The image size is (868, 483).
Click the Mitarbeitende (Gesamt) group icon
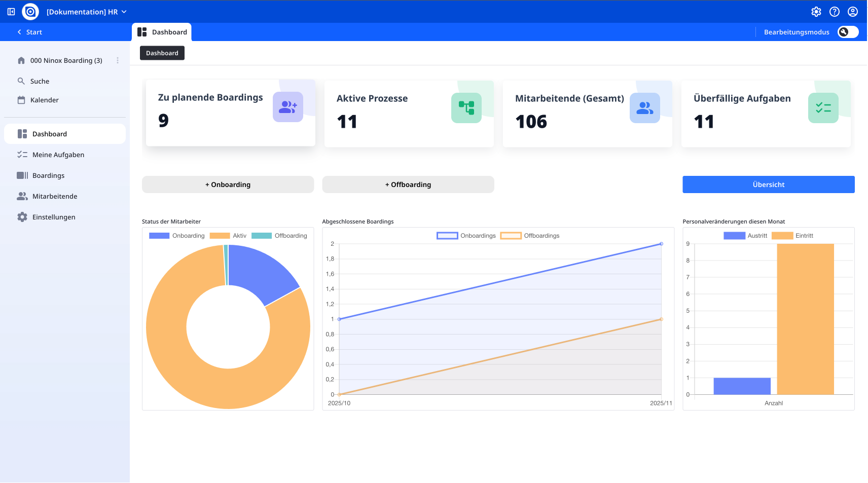644,108
